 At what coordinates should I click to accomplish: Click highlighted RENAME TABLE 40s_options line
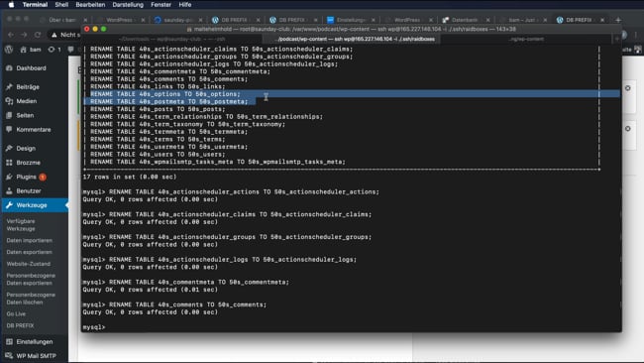tap(165, 94)
